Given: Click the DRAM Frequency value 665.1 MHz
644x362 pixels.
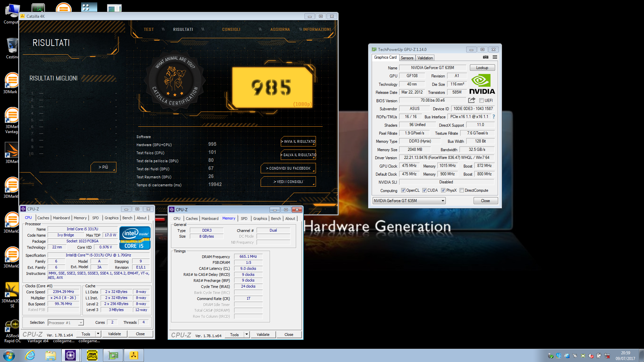Looking at the screenshot, I should pyautogui.click(x=248, y=256).
